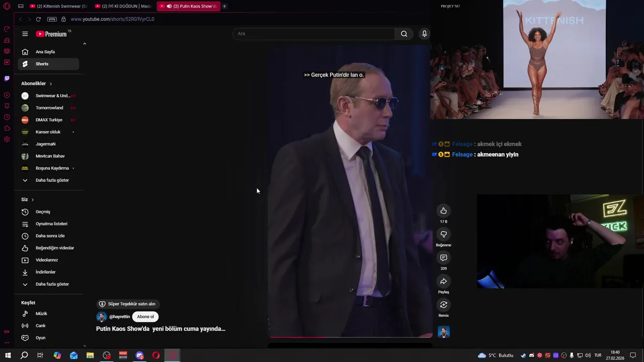
Task: Click the address bar URL
Action: pyautogui.click(x=113, y=19)
